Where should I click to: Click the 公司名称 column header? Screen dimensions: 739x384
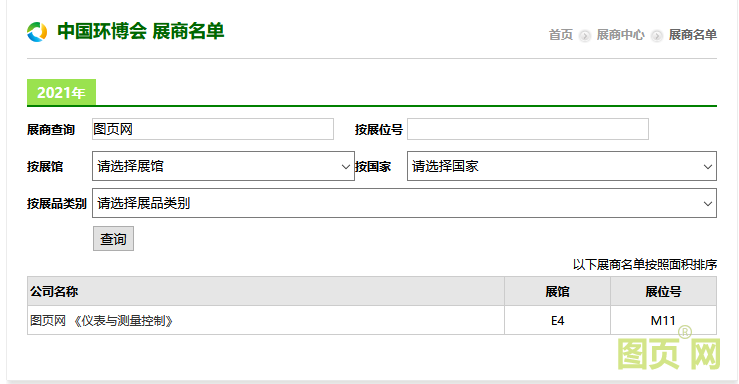[266, 291]
